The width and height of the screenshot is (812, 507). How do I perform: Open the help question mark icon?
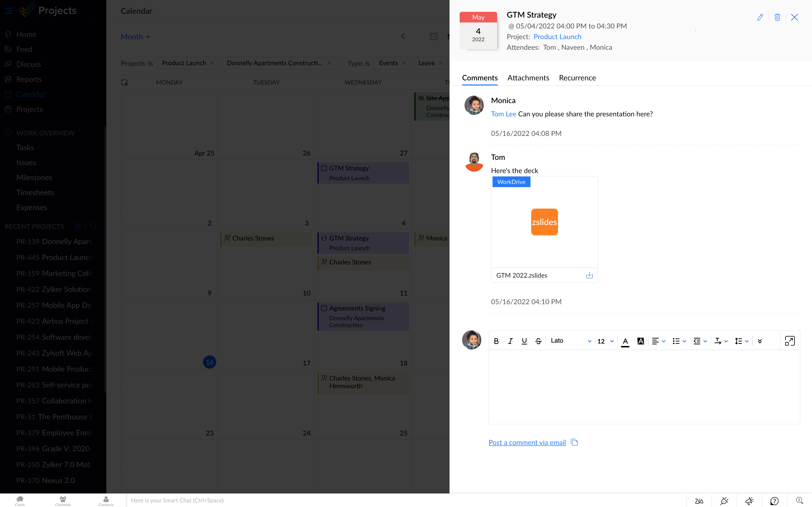(x=774, y=501)
